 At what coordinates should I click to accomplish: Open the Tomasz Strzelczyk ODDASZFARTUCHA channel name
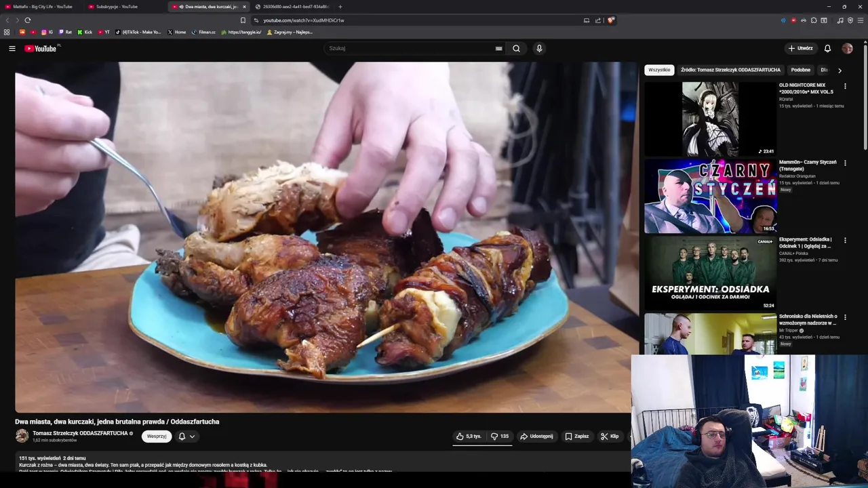[x=80, y=433]
